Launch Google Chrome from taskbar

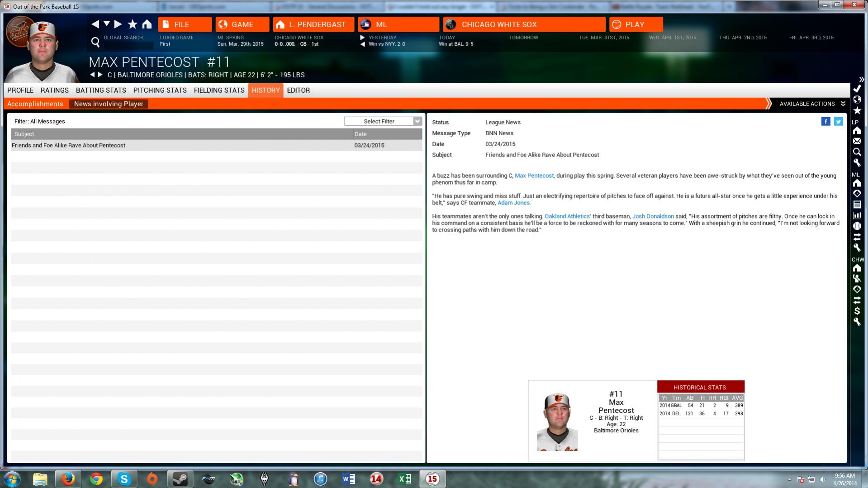(x=96, y=479)
